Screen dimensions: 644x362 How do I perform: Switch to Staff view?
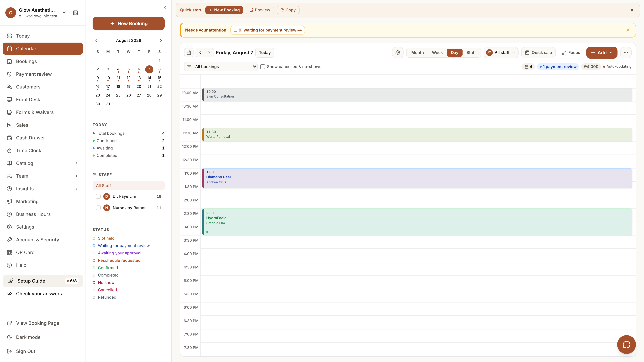tap(471, 52)
